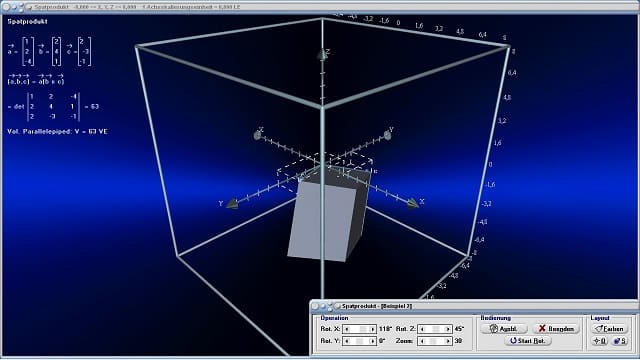Click the Layout group label
Image resolution: width=640 pixels, height=360 pixels.
pos(600,318)
